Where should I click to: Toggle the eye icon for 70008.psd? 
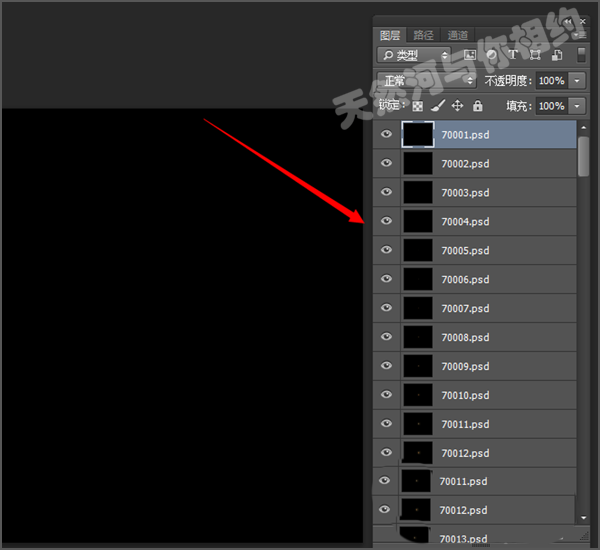coord(386,336)
